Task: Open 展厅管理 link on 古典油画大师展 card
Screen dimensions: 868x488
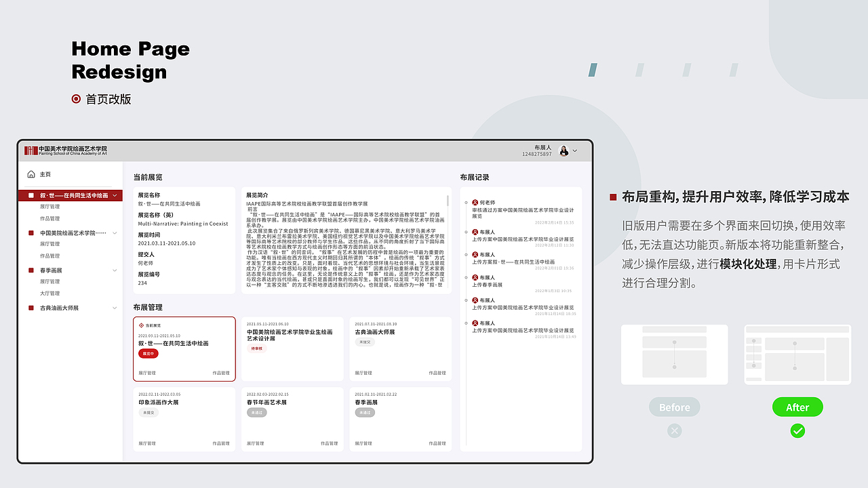Action: [x=363, y=373]
